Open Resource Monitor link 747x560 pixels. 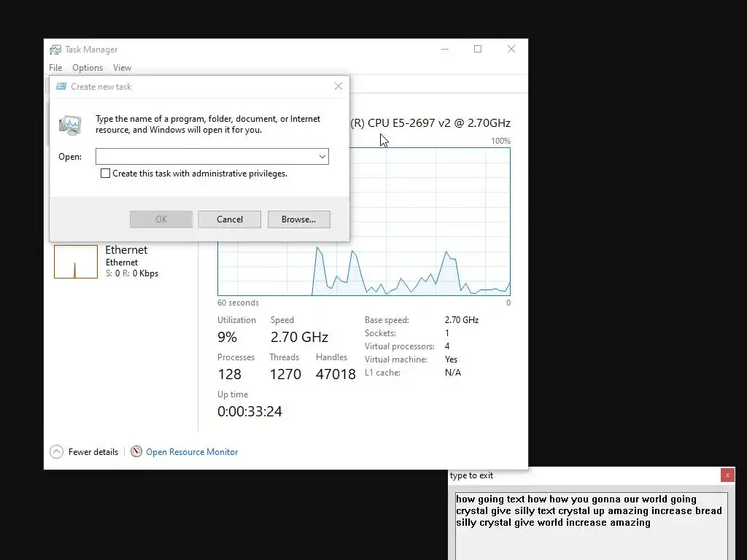(192, 452)
